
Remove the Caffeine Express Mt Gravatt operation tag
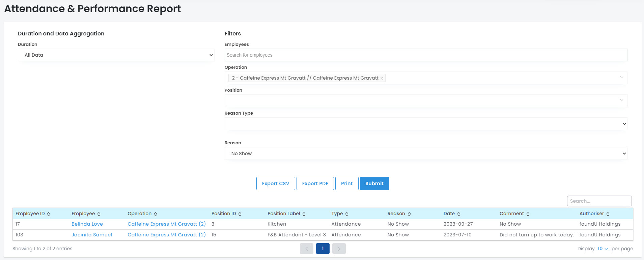click(x=382, y=78)
